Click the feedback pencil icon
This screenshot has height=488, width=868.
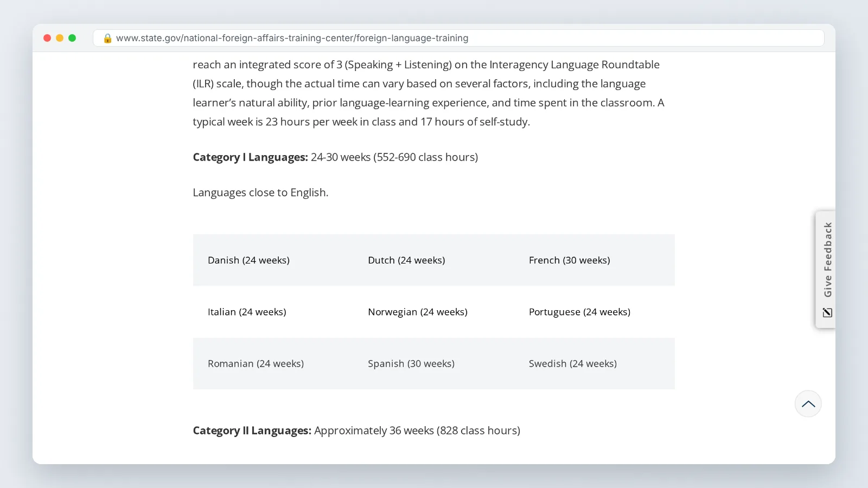[827, 312]
